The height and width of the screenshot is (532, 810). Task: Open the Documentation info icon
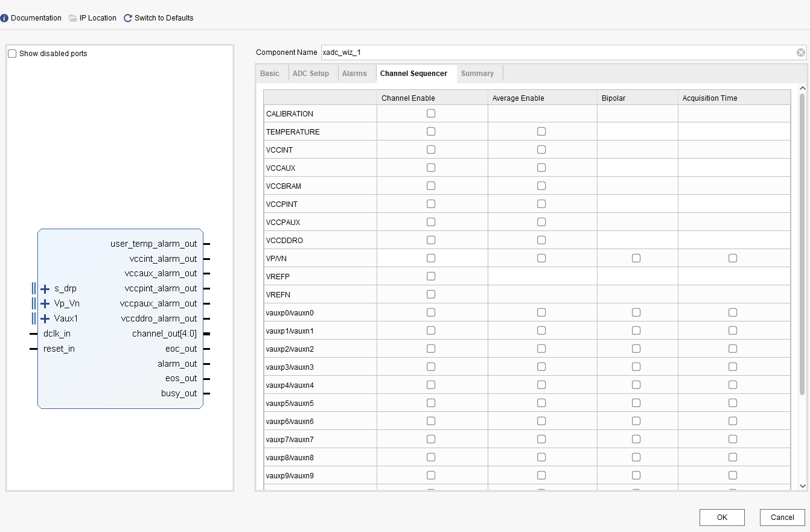(x=5, y=18)
